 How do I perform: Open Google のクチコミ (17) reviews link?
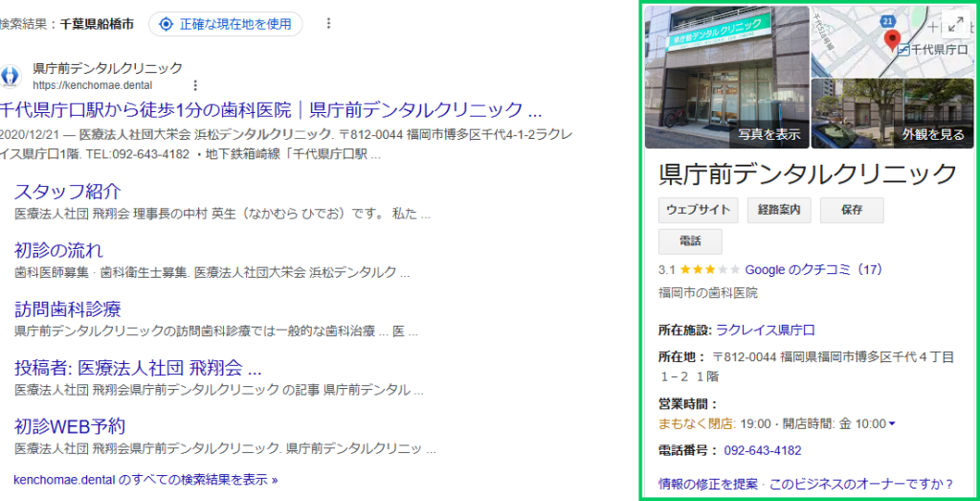(x=813, y=270)
